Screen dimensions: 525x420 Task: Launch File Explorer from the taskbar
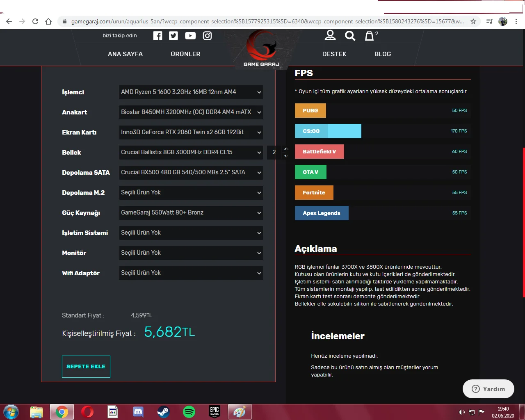tap(37, 412)
